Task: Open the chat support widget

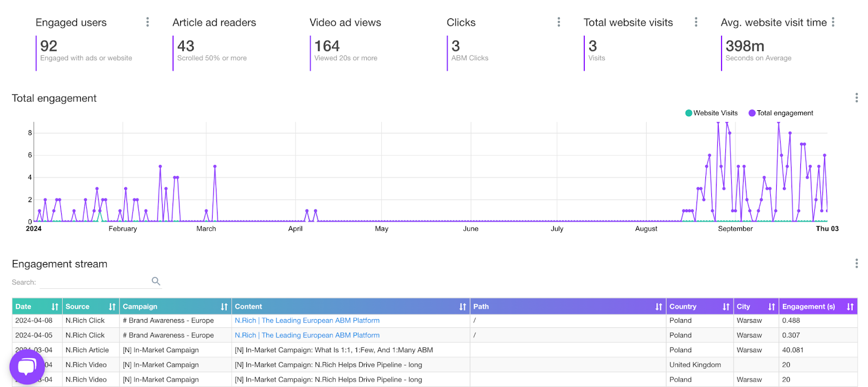Action: [27, 367]
